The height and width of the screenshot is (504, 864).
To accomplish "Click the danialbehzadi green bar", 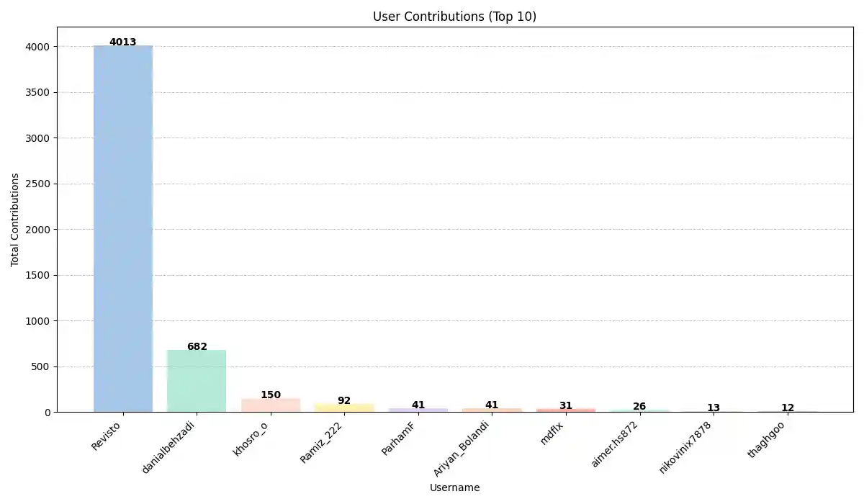I will (197, 381).
